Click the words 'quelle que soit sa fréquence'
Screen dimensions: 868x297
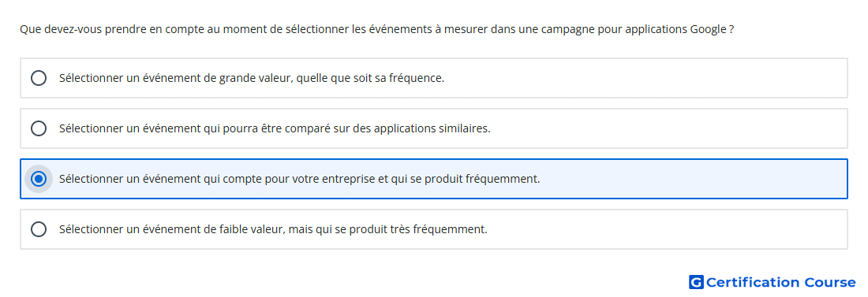pyautogui.click(x=370, y=78)
